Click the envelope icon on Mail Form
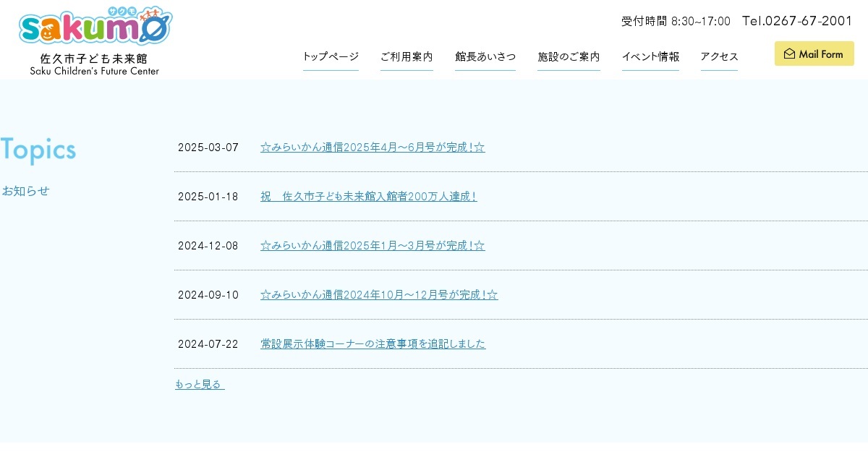 point(789,54)
